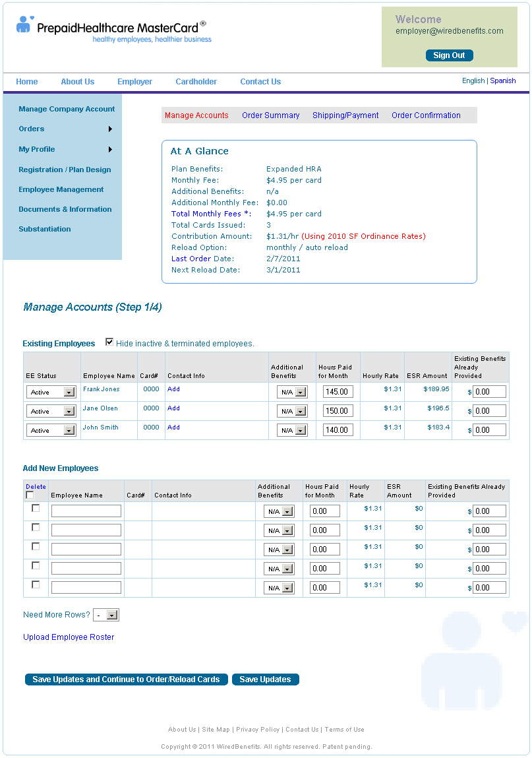Focus first new Employee Name field
The width and height of the screenshot is (532, 758).
pyautogui.click(x=86, y=511)
